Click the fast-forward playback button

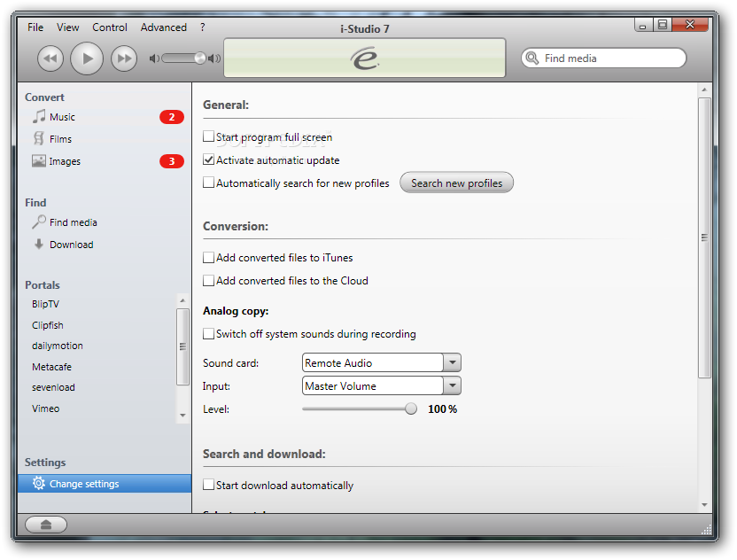point(124,58)
